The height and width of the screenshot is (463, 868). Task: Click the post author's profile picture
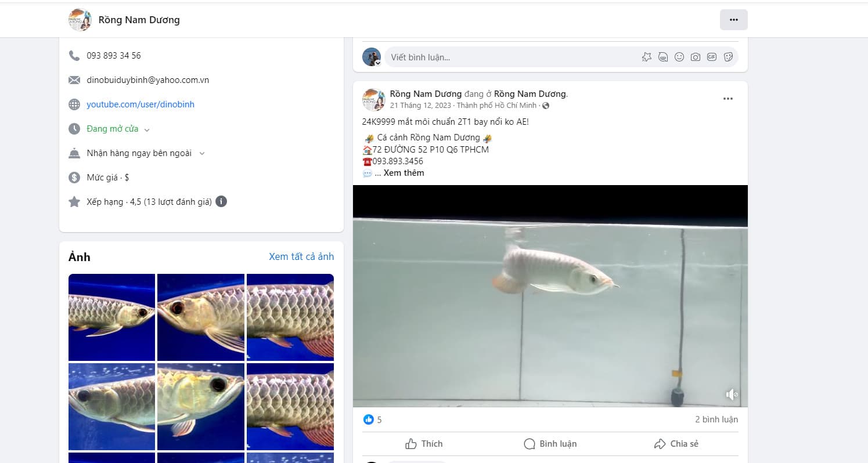373,99
